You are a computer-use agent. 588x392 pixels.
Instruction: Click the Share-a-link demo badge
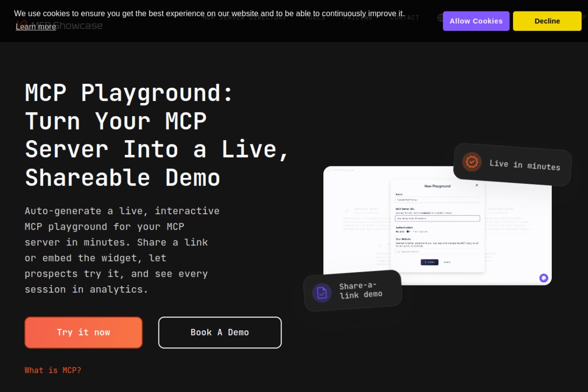(353, 290)
